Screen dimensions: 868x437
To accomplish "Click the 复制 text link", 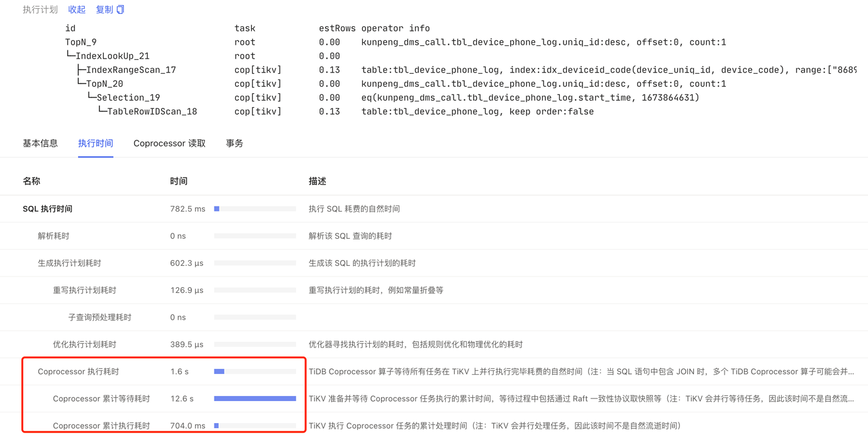I will tap(104, 9).
